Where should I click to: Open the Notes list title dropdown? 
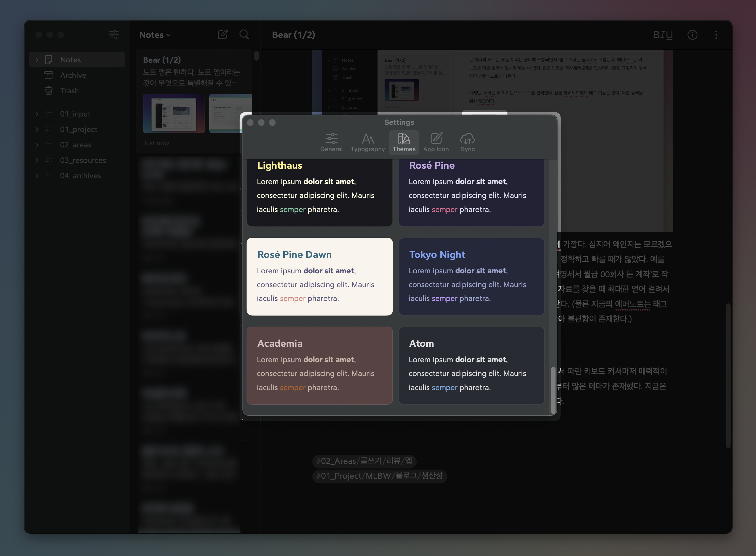click(x=155, y=35)
